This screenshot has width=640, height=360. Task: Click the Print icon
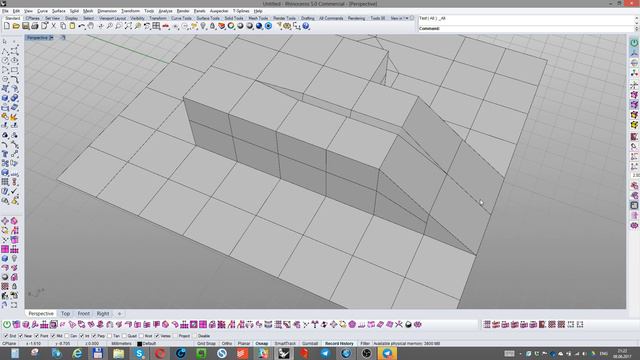(x=35, y=26)
